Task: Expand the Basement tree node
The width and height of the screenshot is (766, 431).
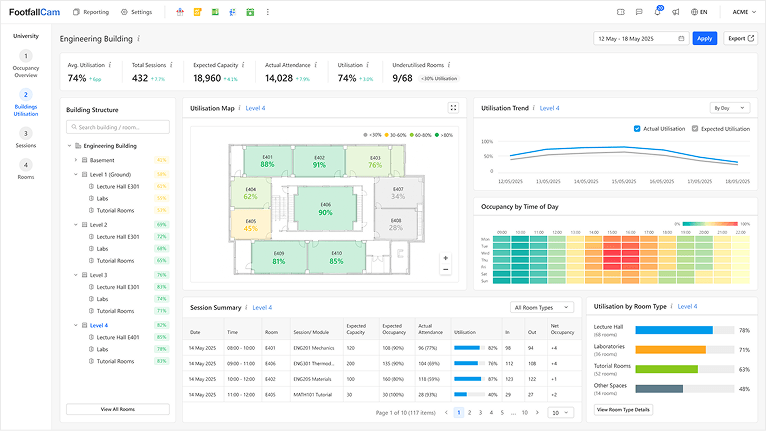Action: pos(76,160)
